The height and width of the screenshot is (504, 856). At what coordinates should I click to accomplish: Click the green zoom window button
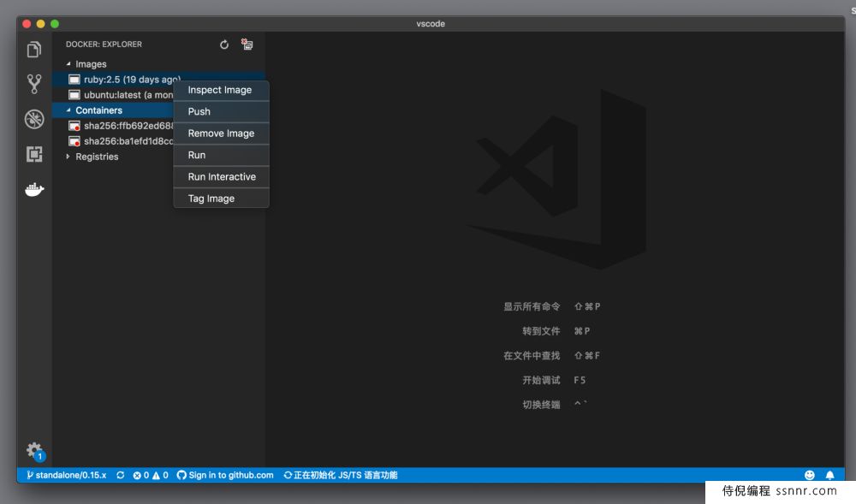click(x=55, y=24)
